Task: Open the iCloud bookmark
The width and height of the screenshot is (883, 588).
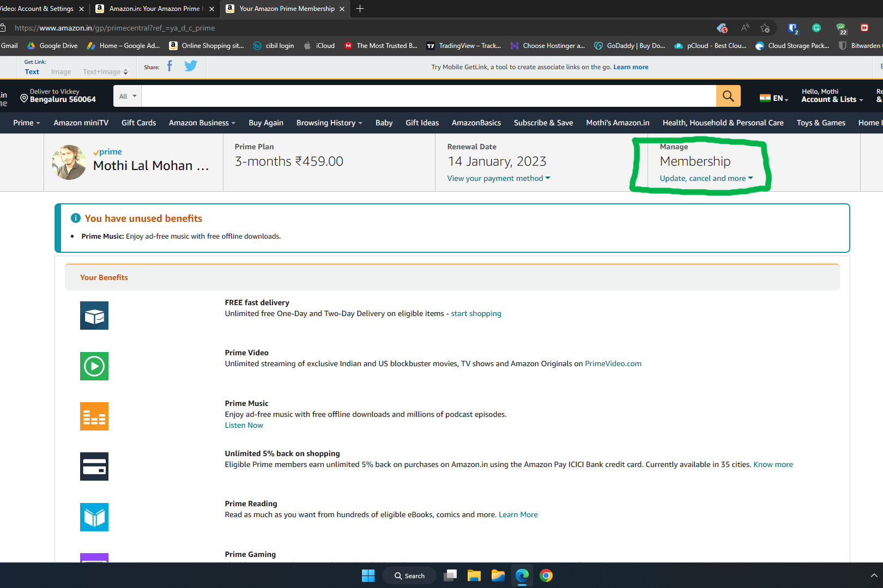Action: point(319,46)
